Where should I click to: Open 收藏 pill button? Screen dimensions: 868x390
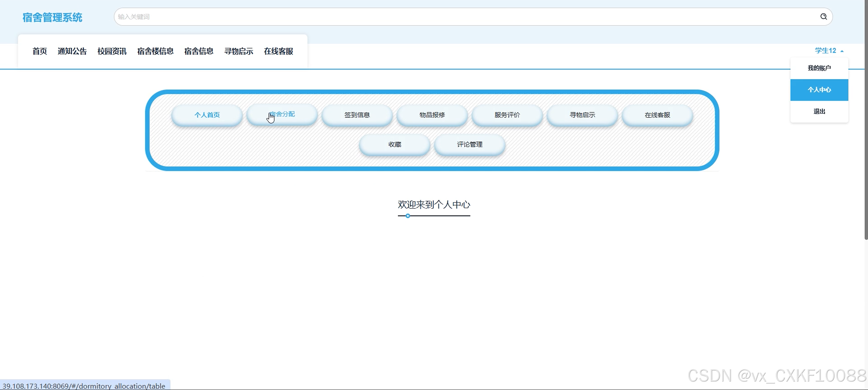394,145
